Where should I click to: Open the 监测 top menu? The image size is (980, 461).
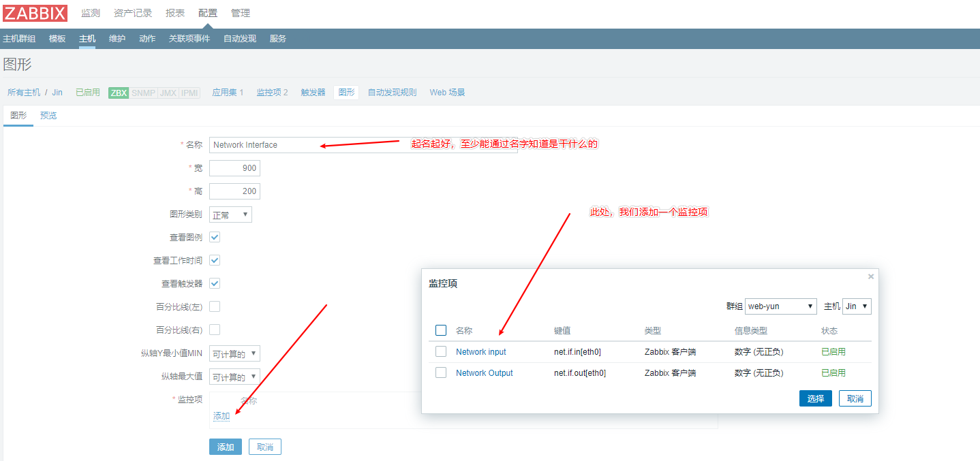click(91, 13)
